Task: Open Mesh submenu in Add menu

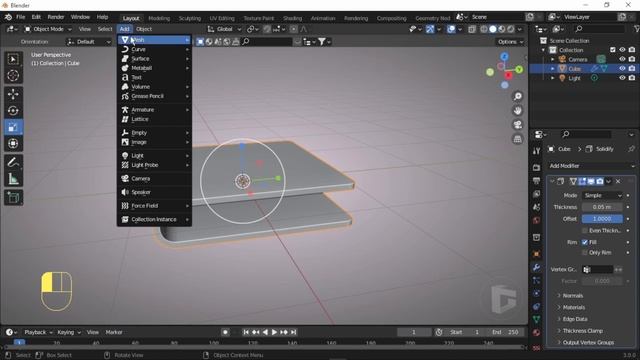Action: pos(155,40)
